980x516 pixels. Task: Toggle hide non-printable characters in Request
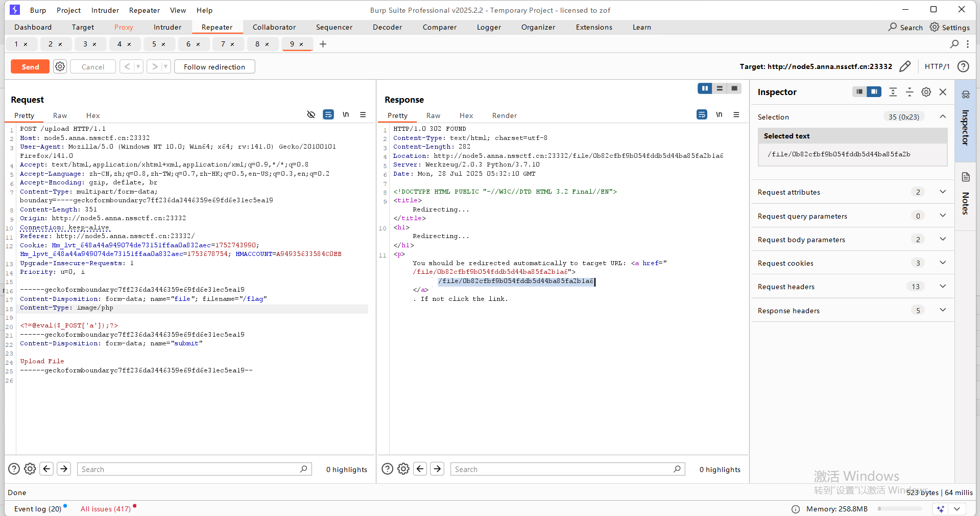311,114
